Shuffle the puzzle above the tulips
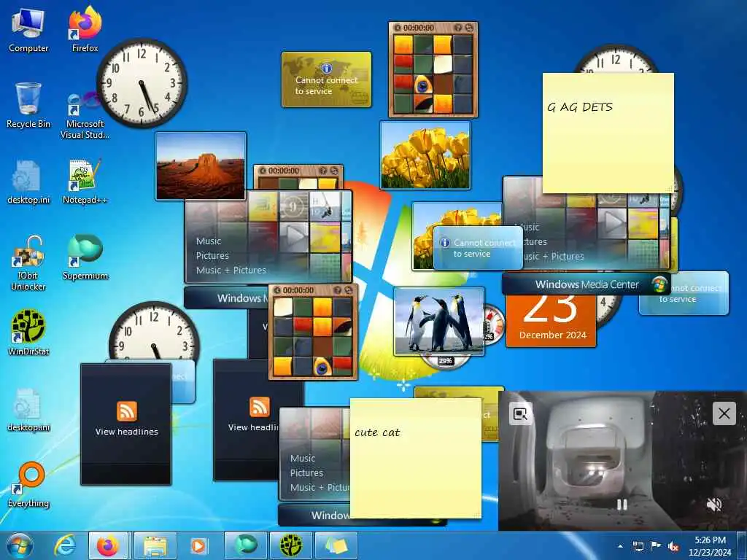Screen dimensions: 747x560 coord(468,28)
